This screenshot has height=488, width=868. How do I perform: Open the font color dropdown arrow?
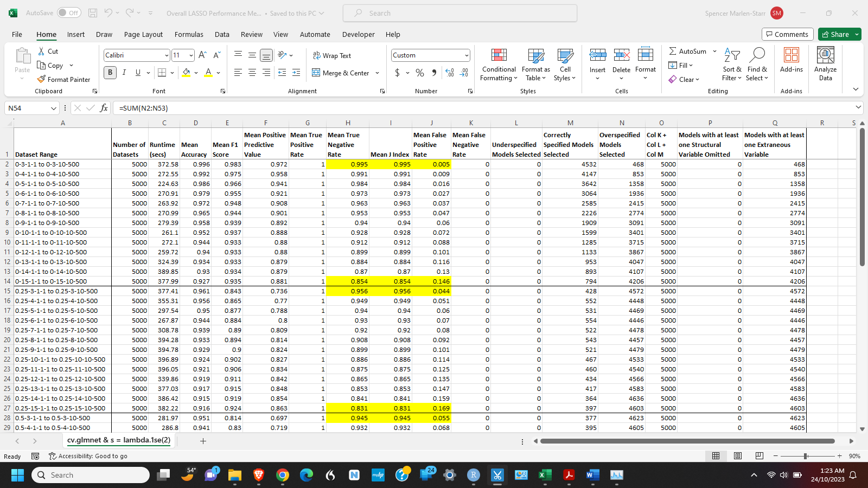218,73
